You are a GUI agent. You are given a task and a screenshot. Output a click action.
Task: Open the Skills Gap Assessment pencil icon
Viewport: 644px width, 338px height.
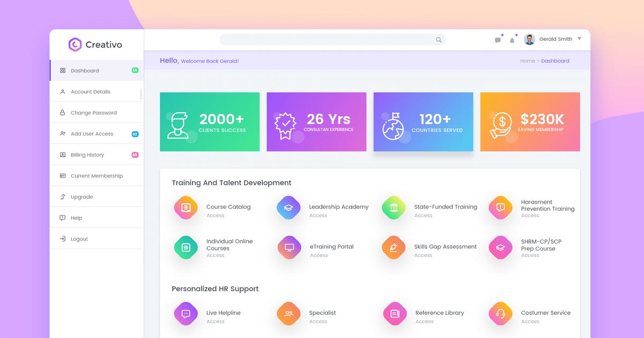(394, 247)
